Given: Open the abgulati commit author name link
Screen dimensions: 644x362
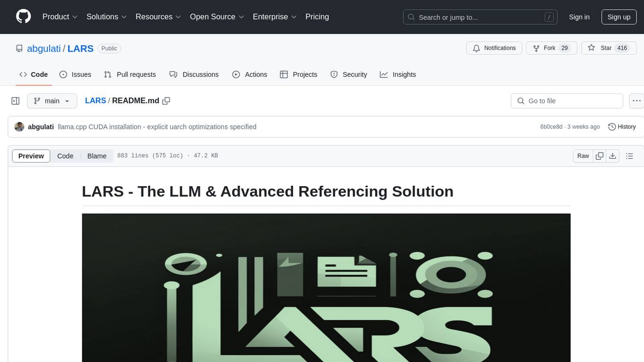Looking at the screenshot, I should coord(41,127).
